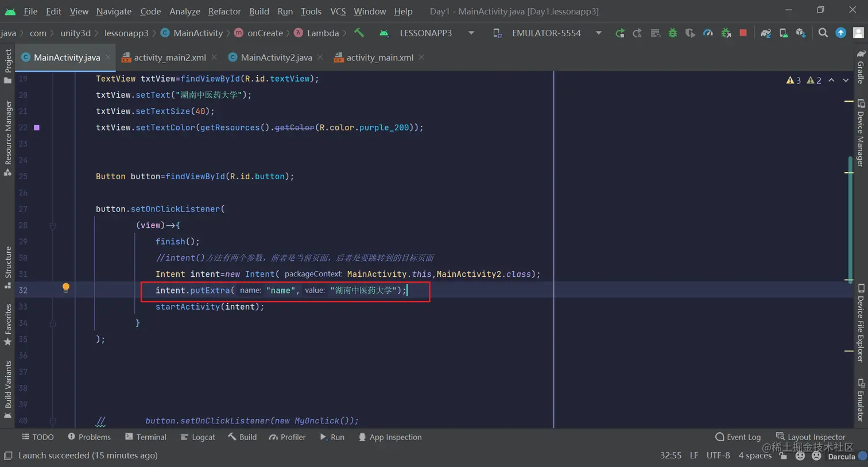Open the Logcat tool window
Image resolution: width=868 pixels, height=467 pixels.
pos(198,437)
